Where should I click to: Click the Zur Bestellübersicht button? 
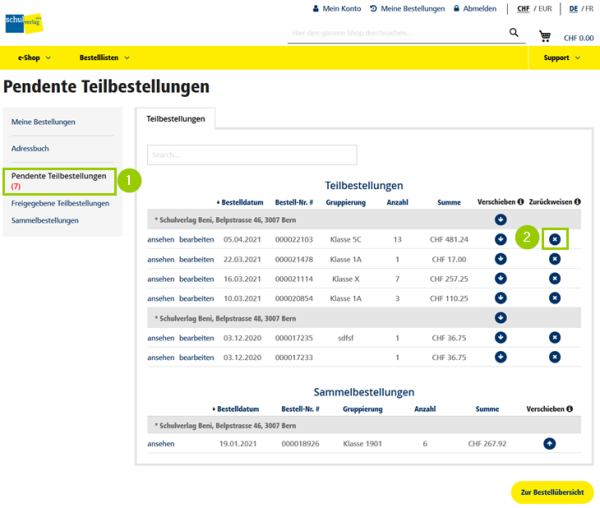point(551,492)
